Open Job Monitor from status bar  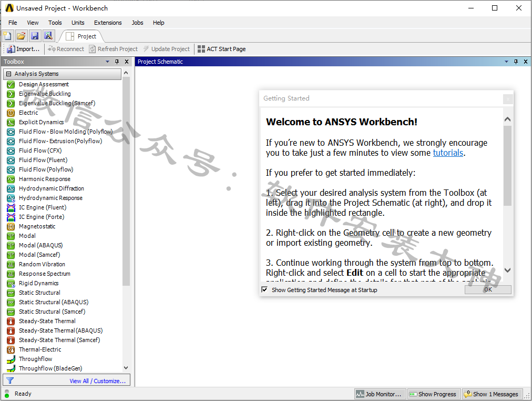(381, 394)
